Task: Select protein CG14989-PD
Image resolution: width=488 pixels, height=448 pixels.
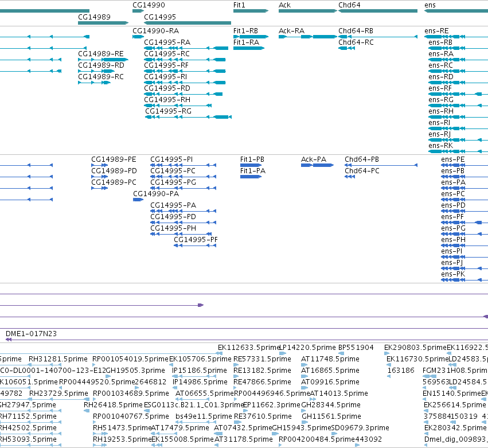Action: (100, 177)
